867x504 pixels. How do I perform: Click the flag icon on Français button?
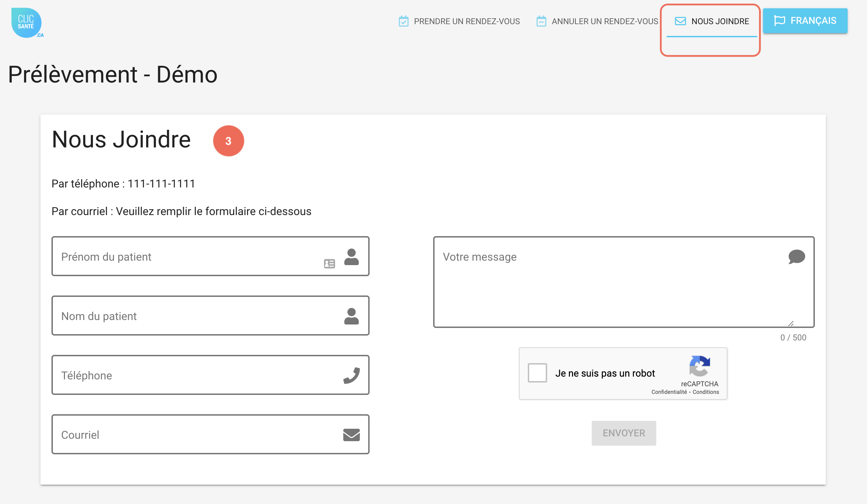click(780, 21)
